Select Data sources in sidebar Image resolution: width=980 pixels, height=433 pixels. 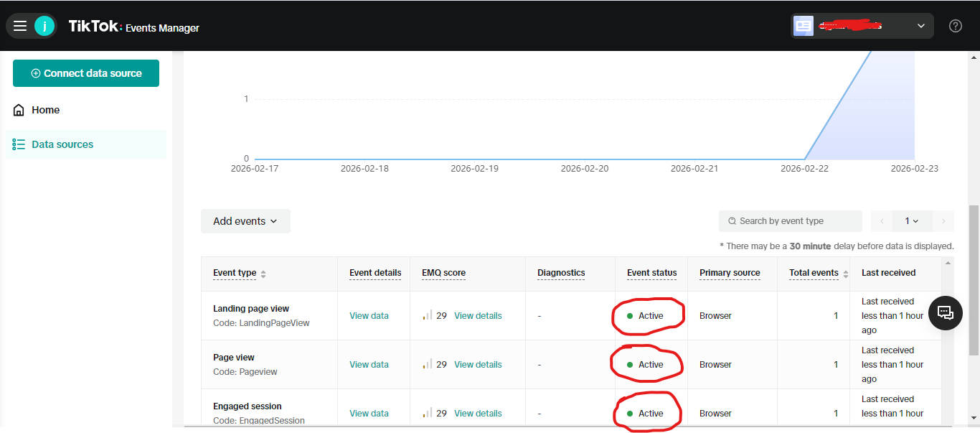point(62,144)
